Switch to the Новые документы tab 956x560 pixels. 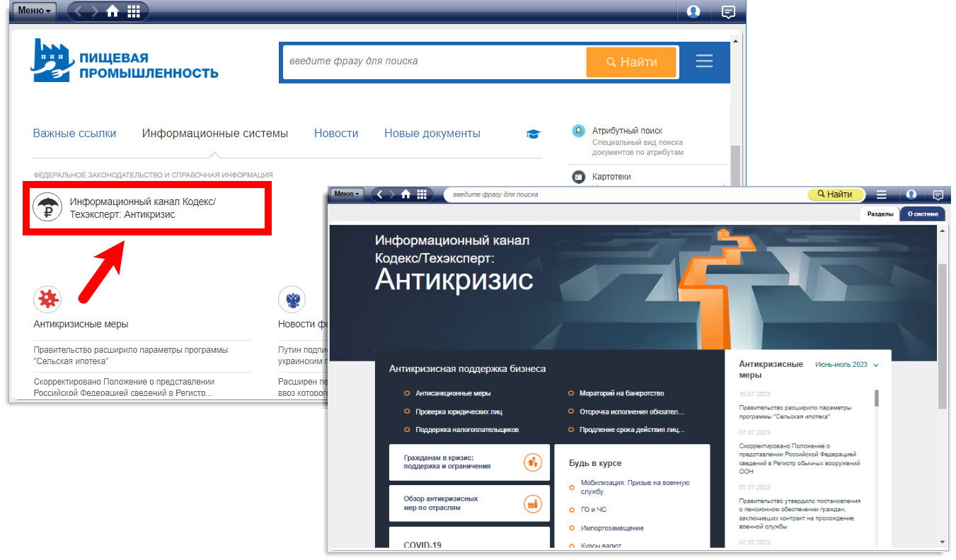point(432,133)
